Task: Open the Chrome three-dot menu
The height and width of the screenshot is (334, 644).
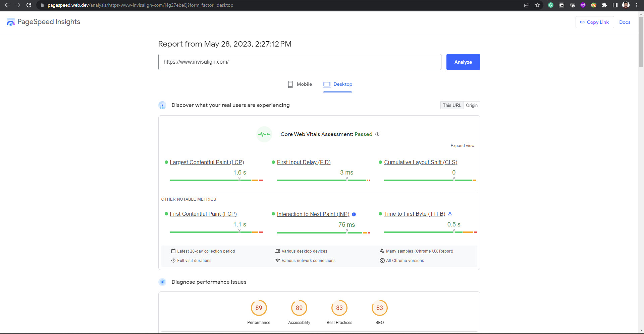Action: [637, 5]
